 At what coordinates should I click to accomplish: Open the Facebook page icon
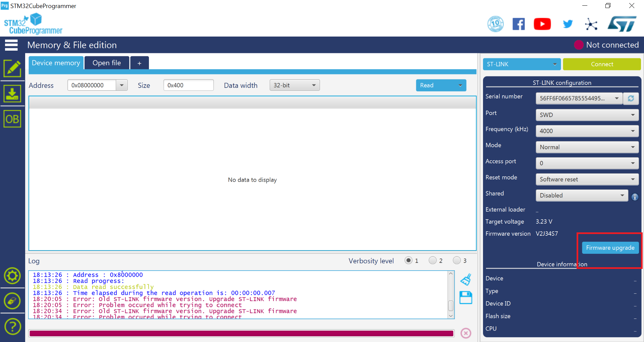tap(519, 24)
